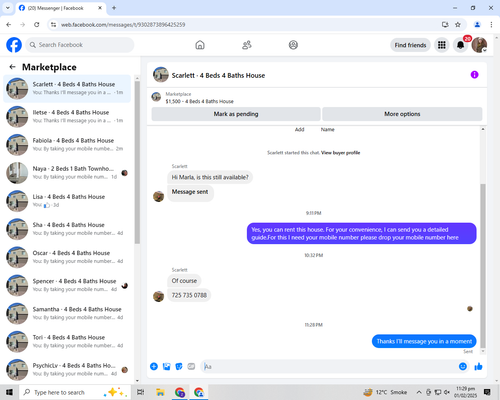Open the Scarlett - 4 Beds 4 Baths House chat

coord(67,88)
